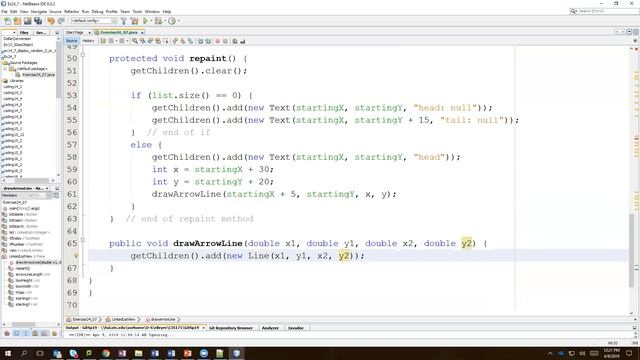The height and width of the screenshot is (360, 640).
Task: Expand the default package node
Action: tap(6, 69)
